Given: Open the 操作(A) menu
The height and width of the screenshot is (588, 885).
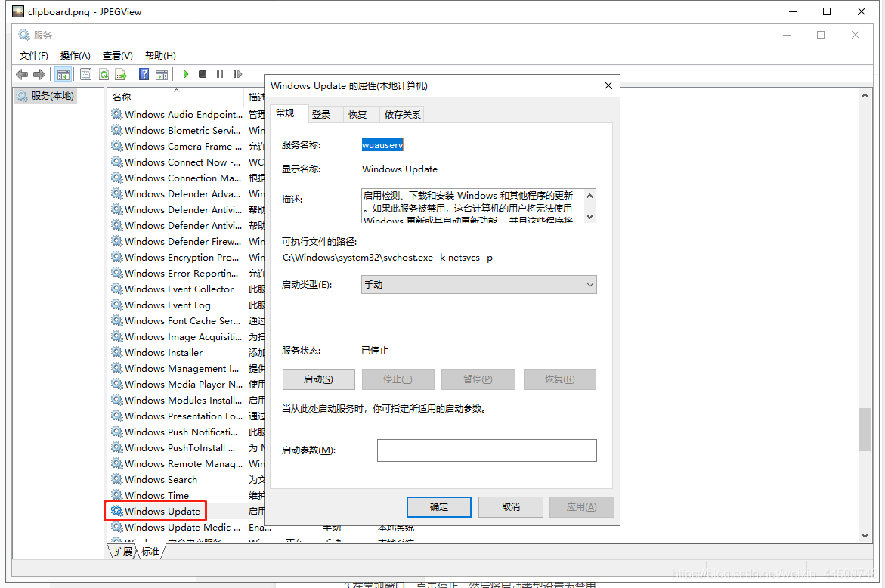Looking at the screenshot, I should tap(75, 55).
